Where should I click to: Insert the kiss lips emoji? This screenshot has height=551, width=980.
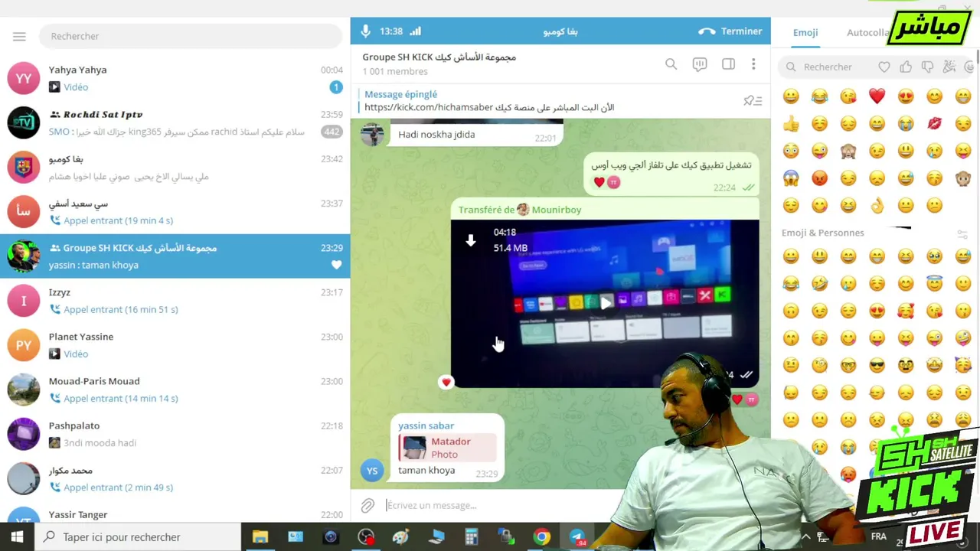tap(934, 124)
